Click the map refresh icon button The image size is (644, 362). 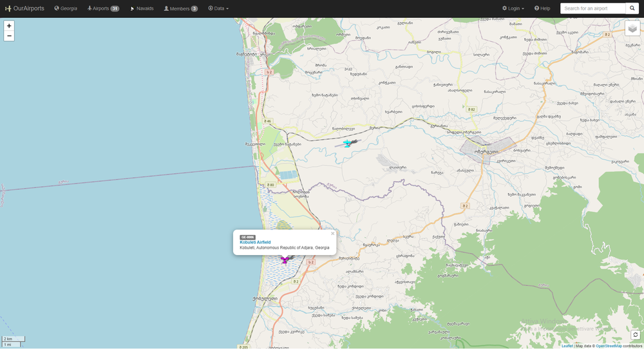(636, 334)
